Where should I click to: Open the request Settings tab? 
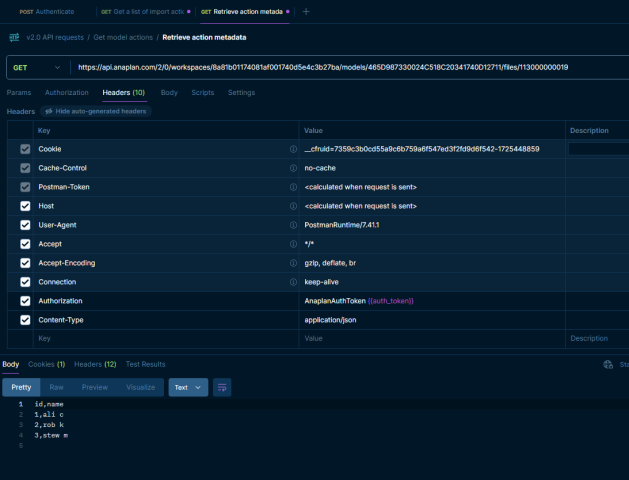(241, 93)
